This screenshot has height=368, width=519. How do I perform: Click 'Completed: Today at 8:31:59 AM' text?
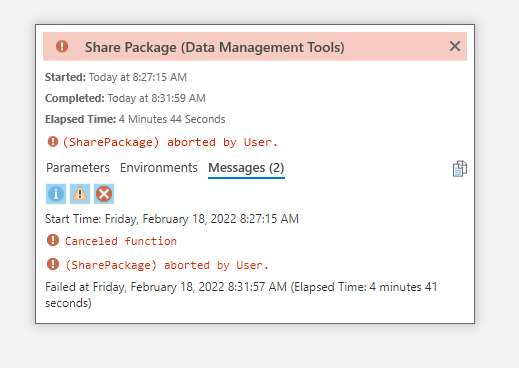coord(125,98)
